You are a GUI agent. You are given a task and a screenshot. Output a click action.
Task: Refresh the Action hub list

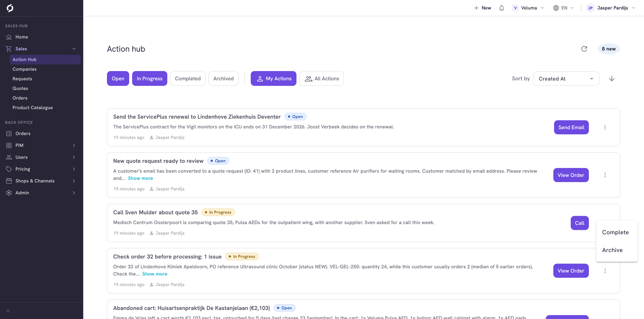584,49
